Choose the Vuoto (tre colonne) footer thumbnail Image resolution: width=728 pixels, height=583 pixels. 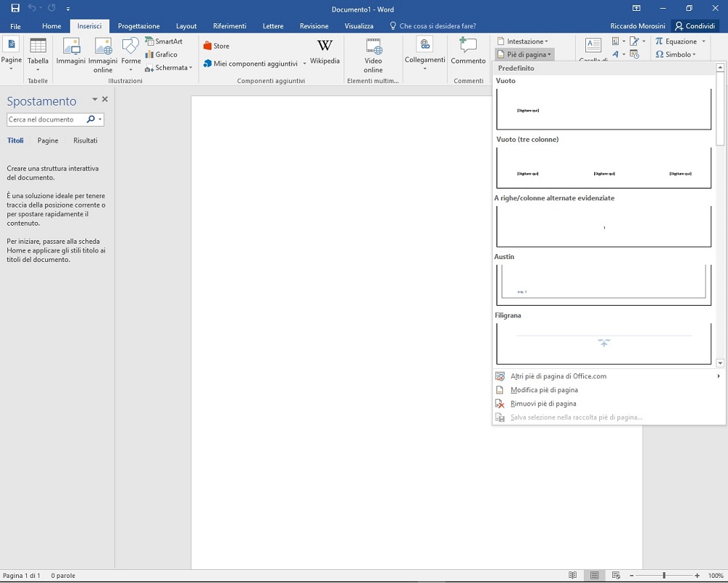[x=604, y=167]
